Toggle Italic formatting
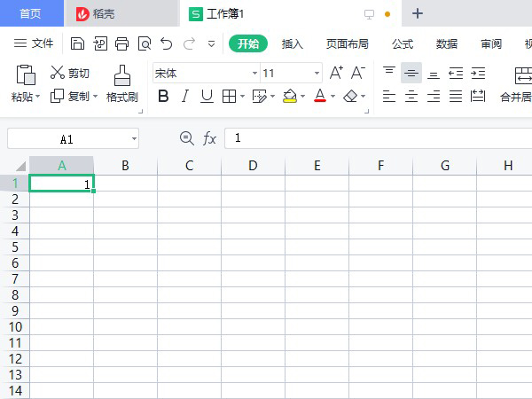Viewport: 532px width, 399px height. pos(185,97)
